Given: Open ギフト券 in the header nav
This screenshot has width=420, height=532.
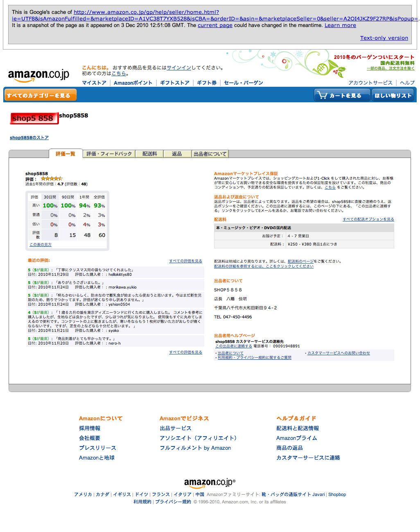Looking at the screenshot, I should tap(207, 83).
